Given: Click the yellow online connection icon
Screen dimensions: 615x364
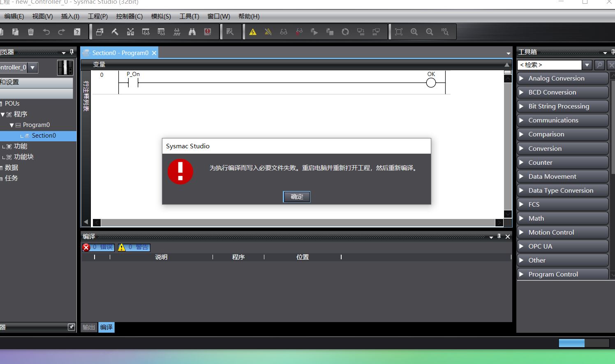Looking at the screenshot, I should coord(253,32).
